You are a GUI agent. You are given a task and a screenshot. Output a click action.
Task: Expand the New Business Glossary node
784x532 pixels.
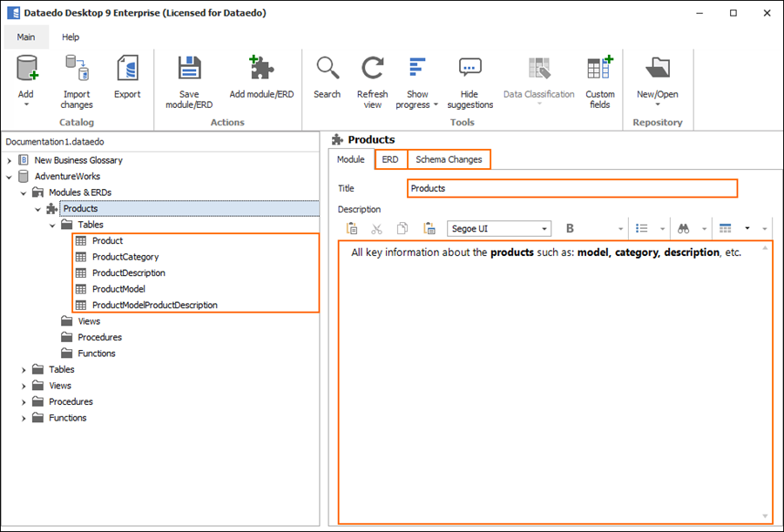10,160
